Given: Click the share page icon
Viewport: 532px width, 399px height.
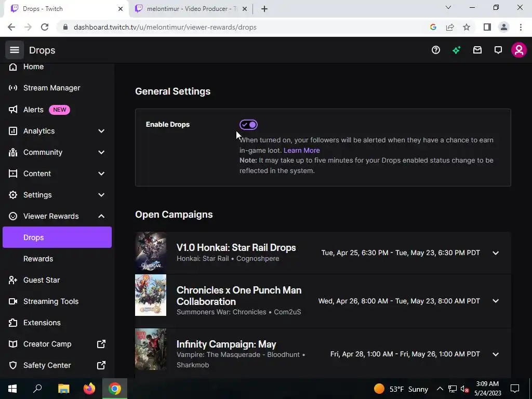Looking at the screenshot, I should (450, 27).
